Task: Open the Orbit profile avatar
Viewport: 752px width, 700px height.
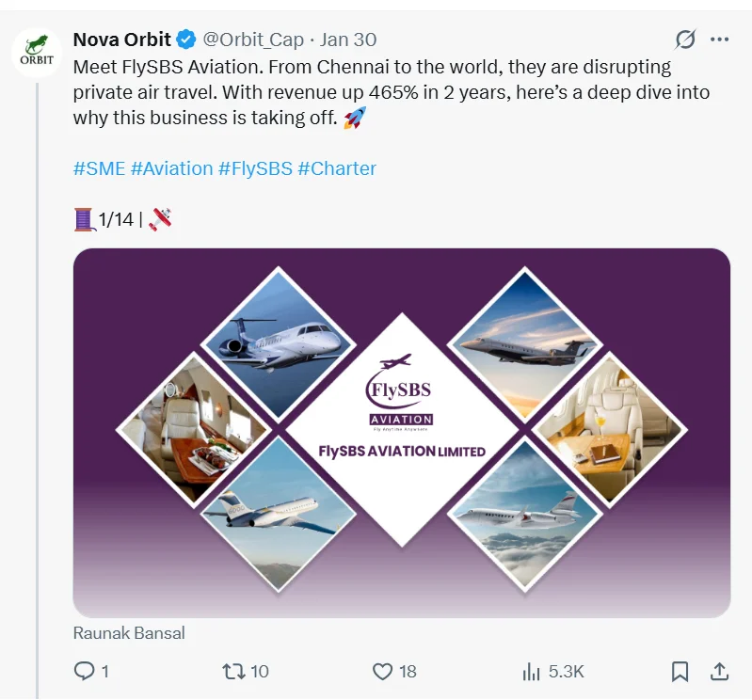Action: tap(36, 51)
